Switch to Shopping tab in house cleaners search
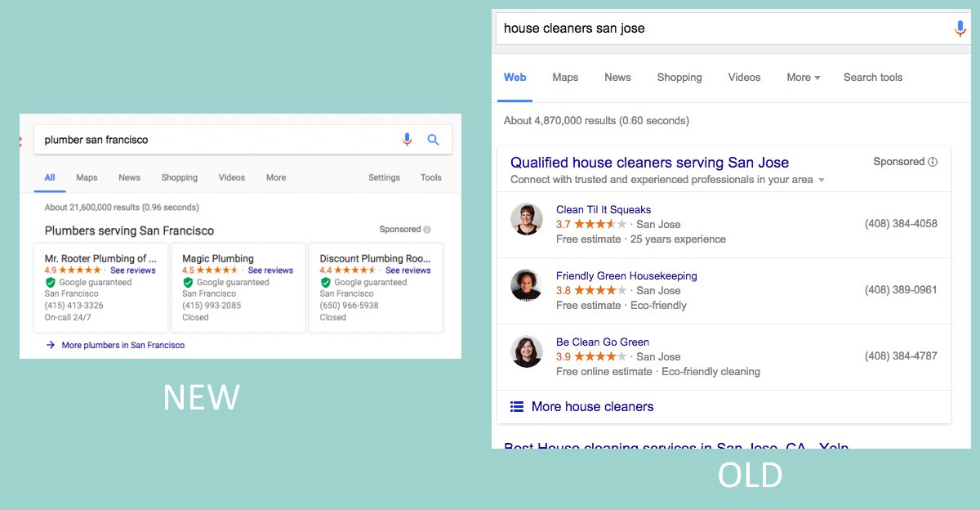The image size is (980, 510). (x=679, y=78)
